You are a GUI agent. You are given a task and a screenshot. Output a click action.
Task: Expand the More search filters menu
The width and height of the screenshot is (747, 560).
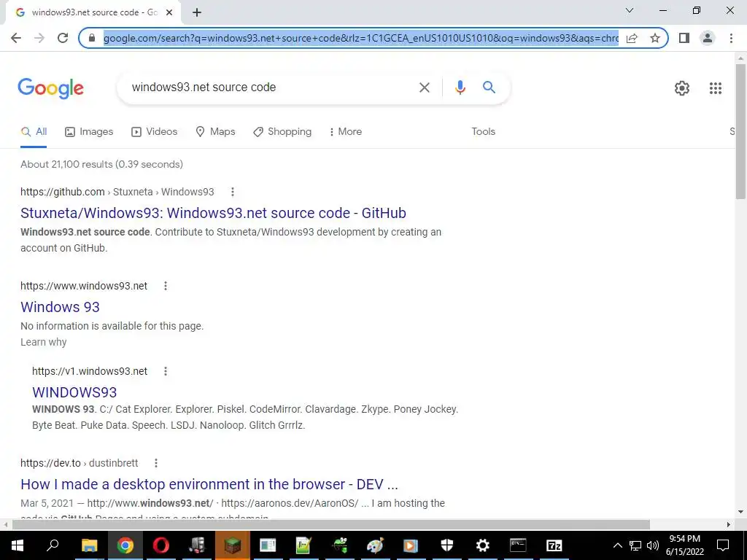[346, 132]
